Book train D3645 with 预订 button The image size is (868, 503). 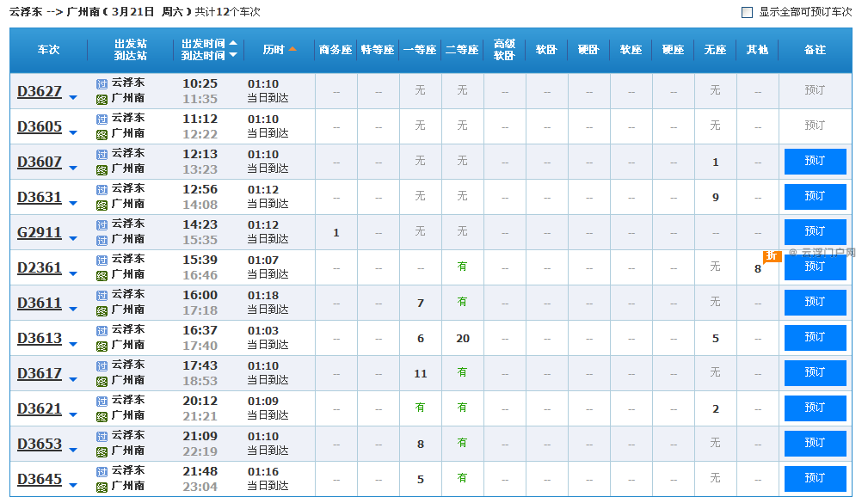(x=815, y=479)
